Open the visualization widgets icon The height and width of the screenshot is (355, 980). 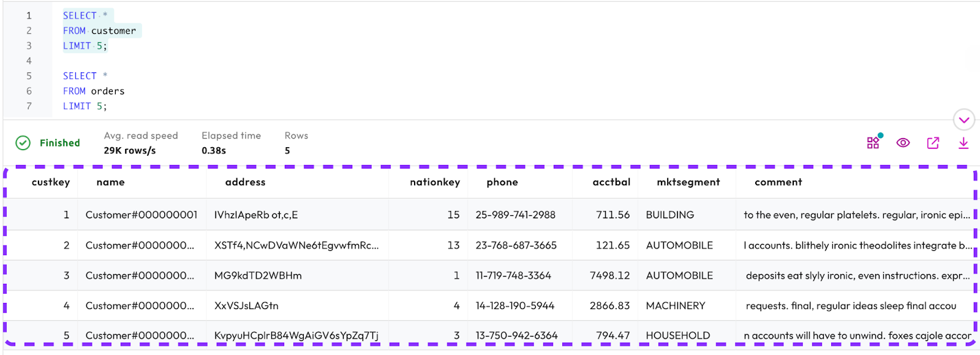[873, 142]
